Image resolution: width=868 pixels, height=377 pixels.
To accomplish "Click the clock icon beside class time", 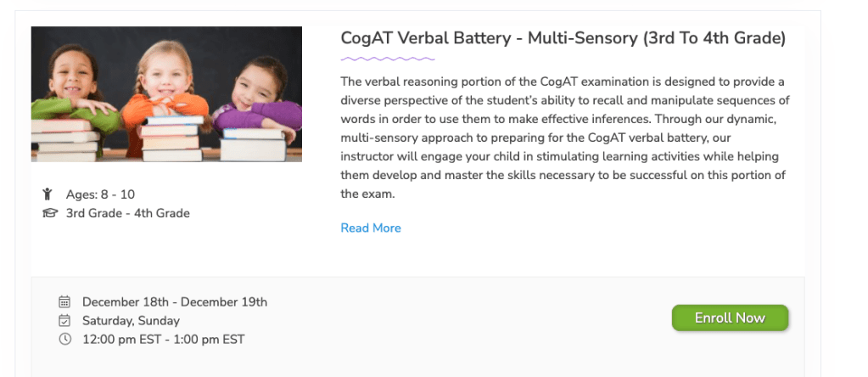I will 64,340.
